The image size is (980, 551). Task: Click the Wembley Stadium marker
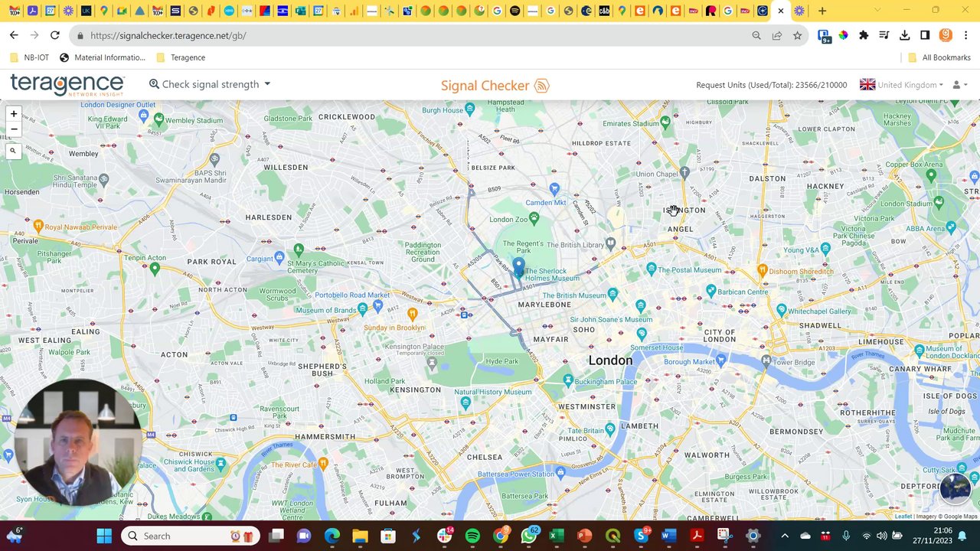point(158,119)
